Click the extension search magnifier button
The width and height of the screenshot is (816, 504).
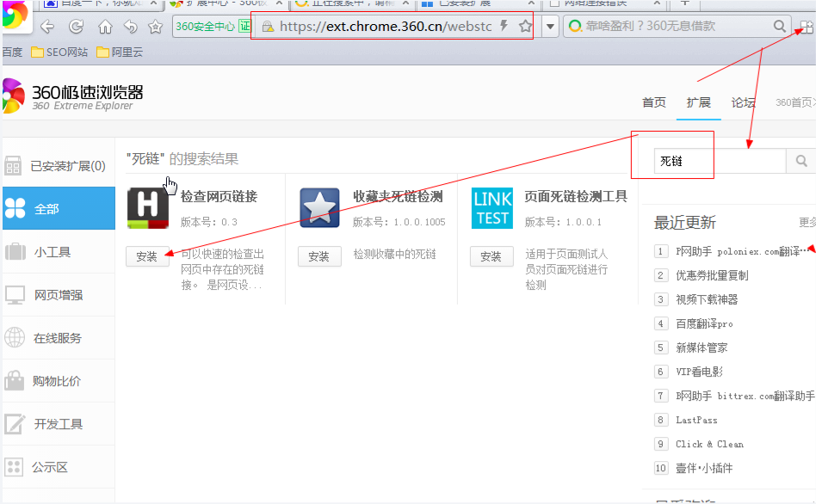(x=801, y=161)
